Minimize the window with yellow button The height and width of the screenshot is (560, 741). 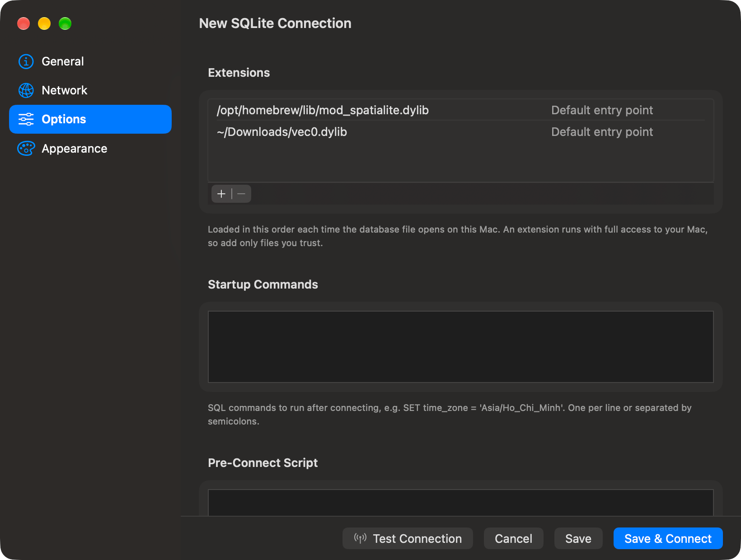(44, 23)
